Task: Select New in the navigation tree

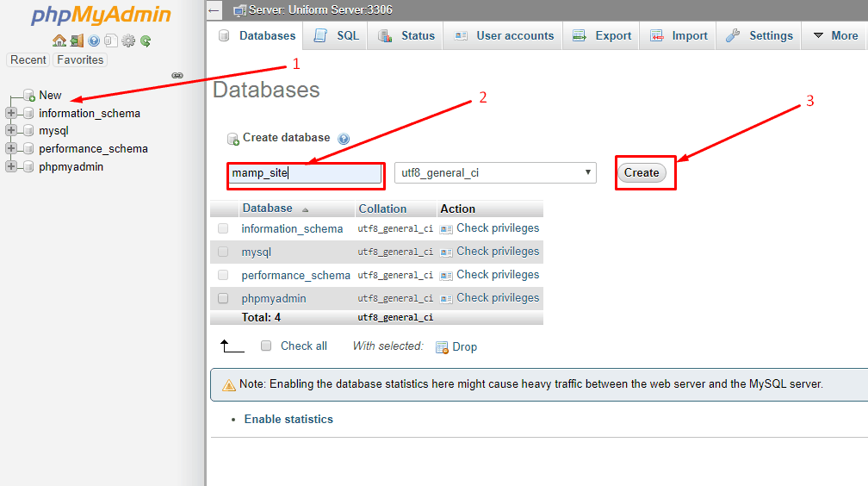Action: click(x=50, y=96)
